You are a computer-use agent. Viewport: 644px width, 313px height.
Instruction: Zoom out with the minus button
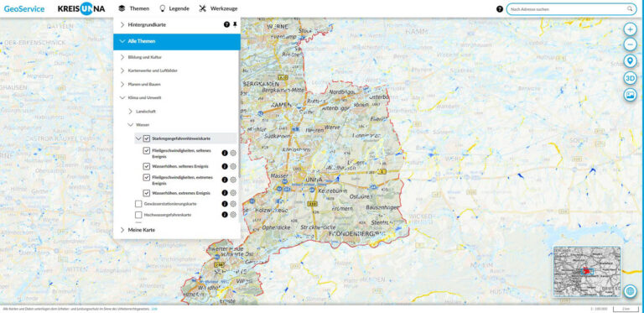[630, 44]
